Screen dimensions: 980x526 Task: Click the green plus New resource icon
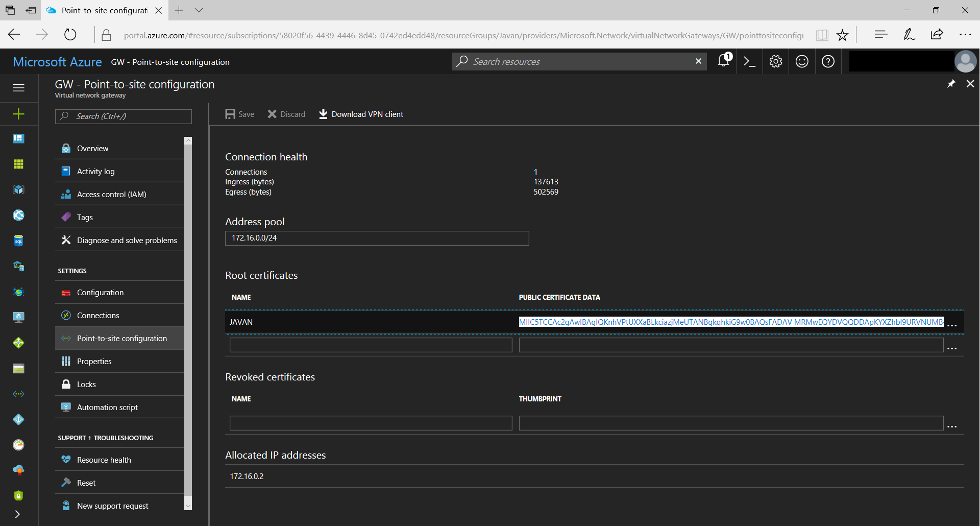18,114
